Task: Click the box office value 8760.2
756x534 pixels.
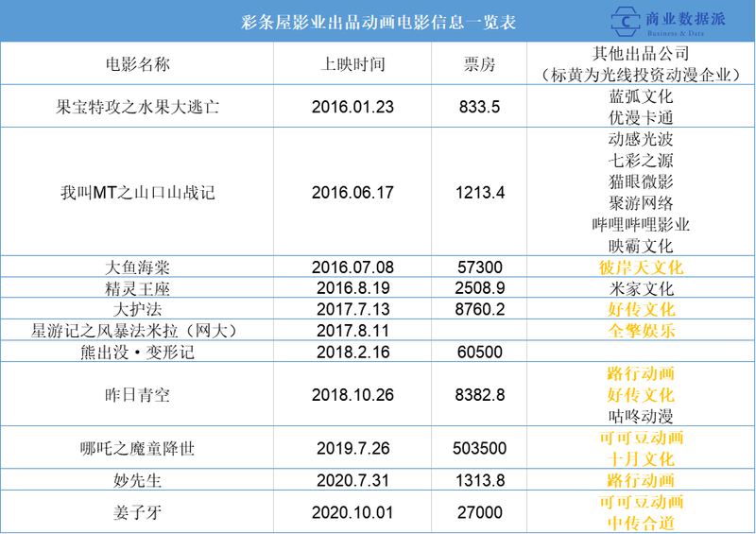Action: tap(480, 309)
